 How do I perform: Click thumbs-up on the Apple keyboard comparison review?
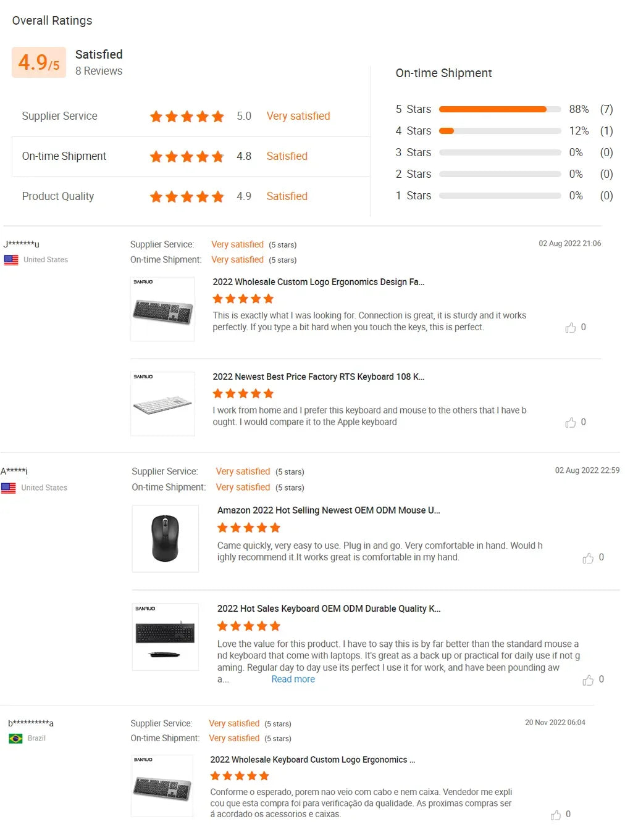tap(571, 423)
